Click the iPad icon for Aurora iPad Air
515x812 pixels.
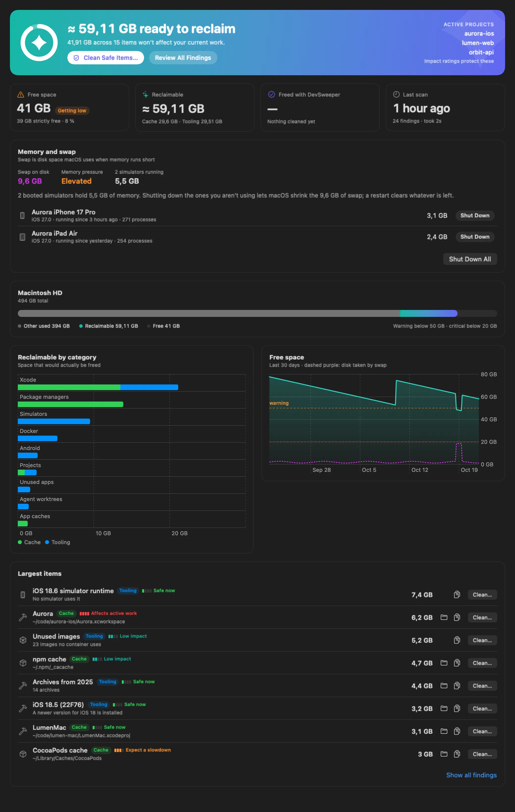click(22, 237)
